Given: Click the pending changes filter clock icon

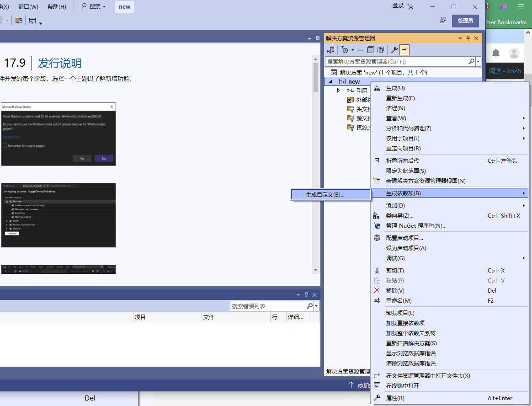Looking at the screenshot, I should click(x=345, y=50).
